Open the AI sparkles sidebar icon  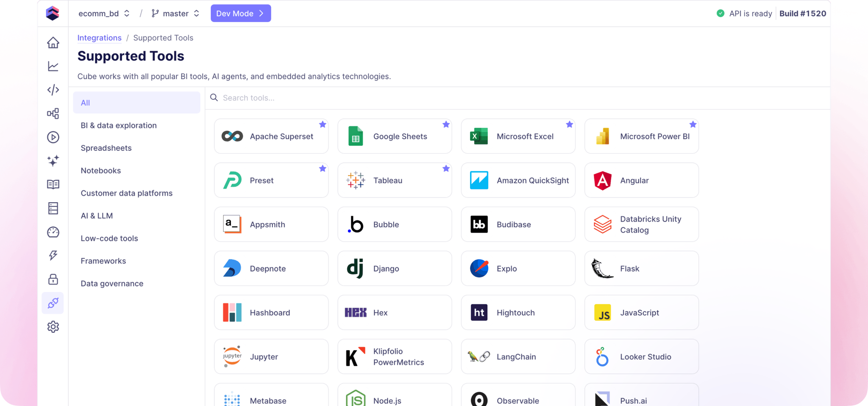point(53,161)
